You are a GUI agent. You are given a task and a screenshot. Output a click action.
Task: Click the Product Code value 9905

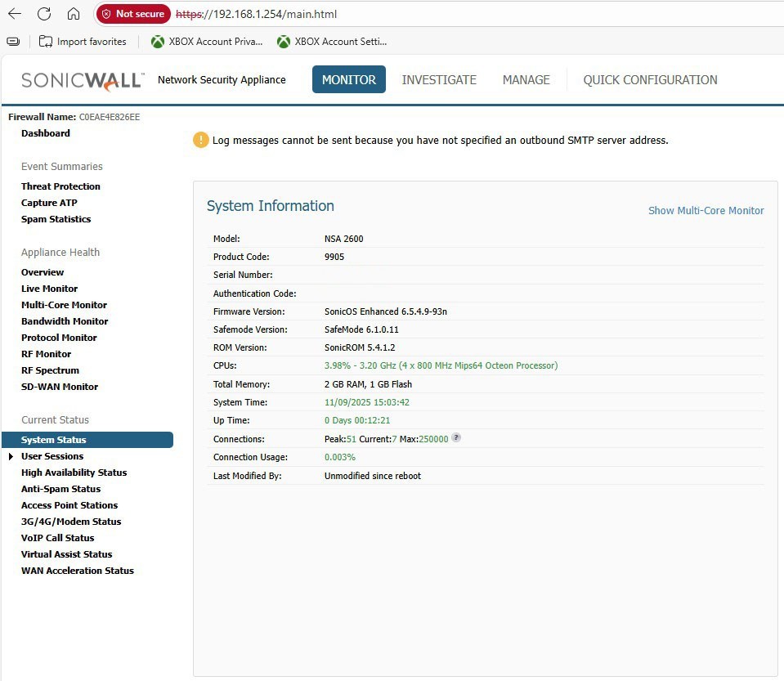click(x=334, y=257)
